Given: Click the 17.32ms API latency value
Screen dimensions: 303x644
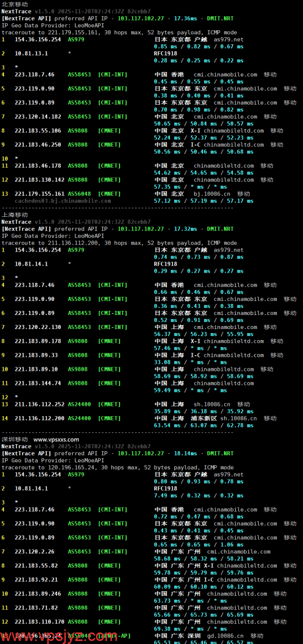Looking at the screenshot, I should [185, 229].
